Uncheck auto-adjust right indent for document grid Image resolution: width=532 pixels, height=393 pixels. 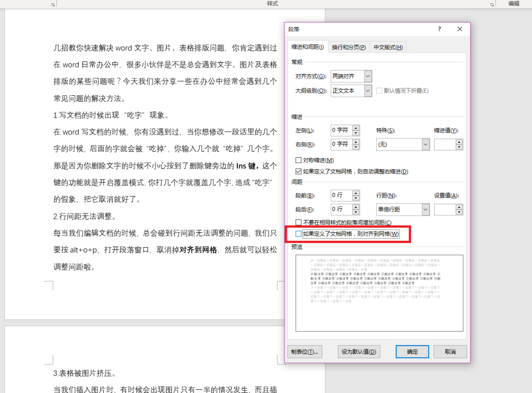pos(298,171)
